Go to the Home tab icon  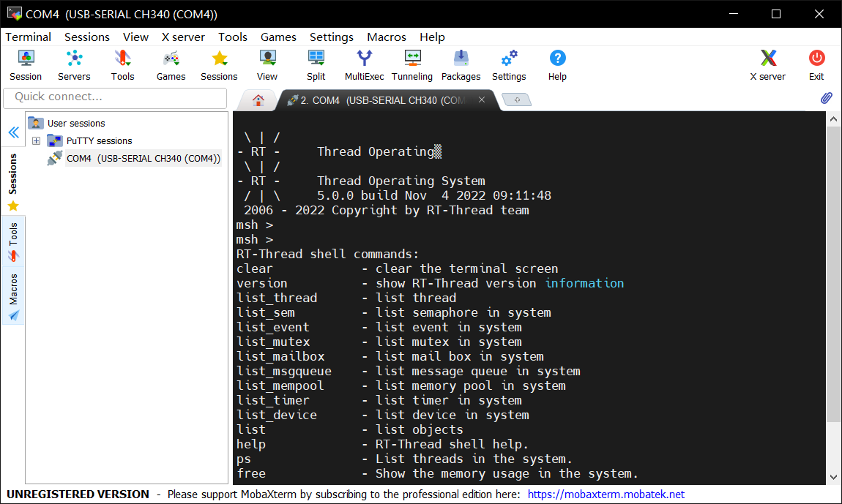(x=258, y=100)
